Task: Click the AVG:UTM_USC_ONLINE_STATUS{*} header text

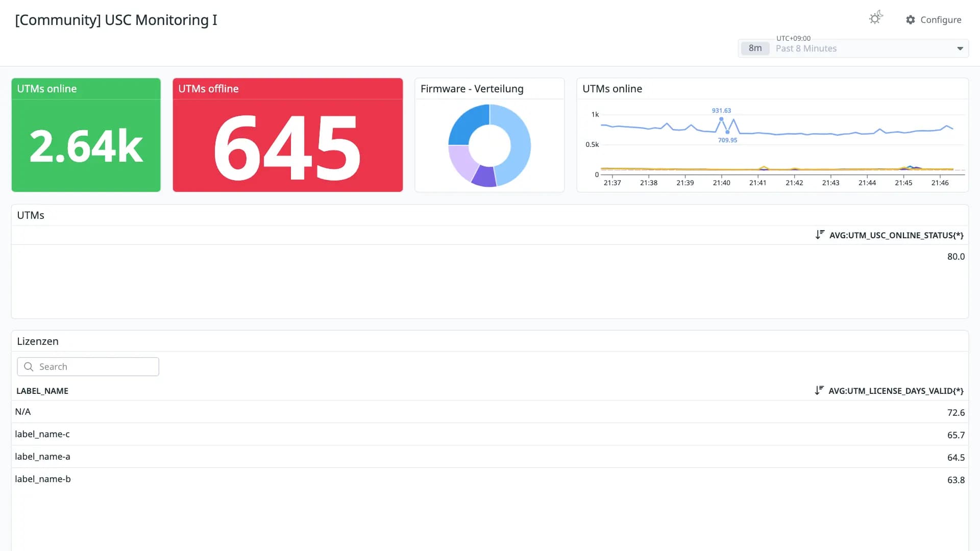Action: coord(896,235)
